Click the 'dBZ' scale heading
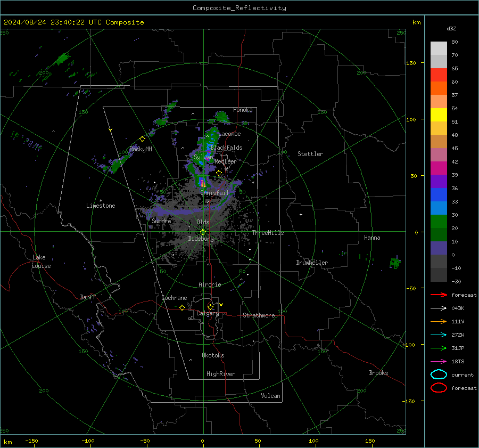Screen dimensions: 479x448 pos(451,28)
